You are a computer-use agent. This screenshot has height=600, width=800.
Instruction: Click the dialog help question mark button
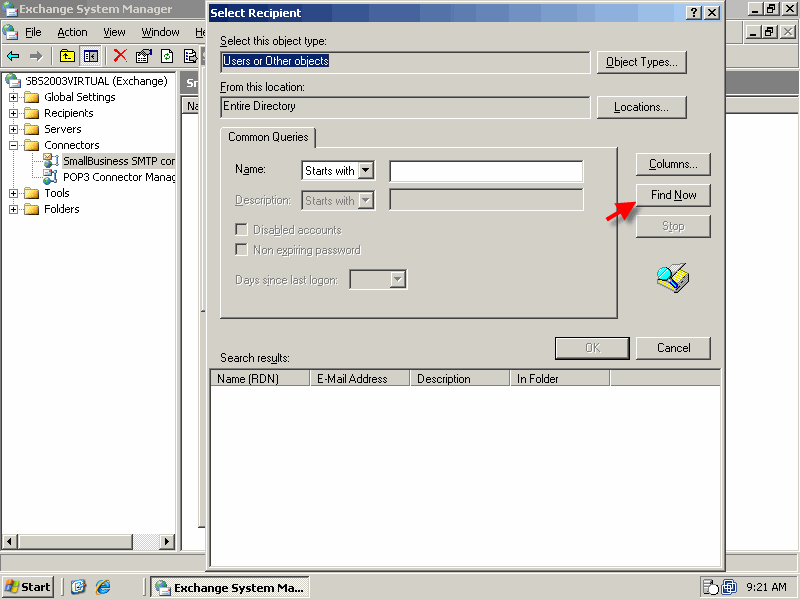694,13
